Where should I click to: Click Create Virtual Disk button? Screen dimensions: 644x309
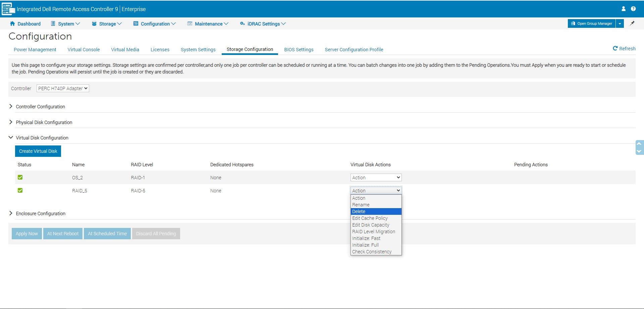[38, 151]
